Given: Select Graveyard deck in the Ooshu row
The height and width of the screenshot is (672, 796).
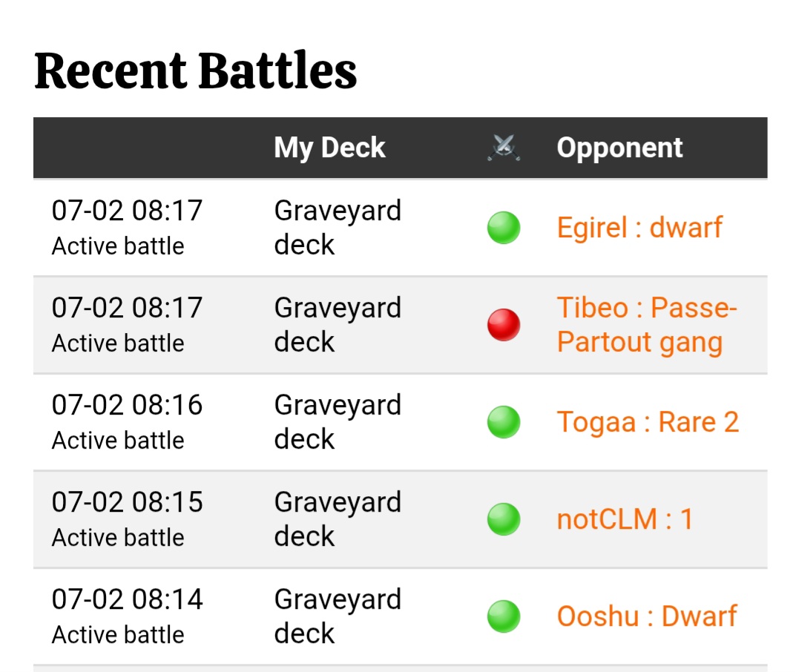Looking at the screenshot, I should tap(338, 616).
